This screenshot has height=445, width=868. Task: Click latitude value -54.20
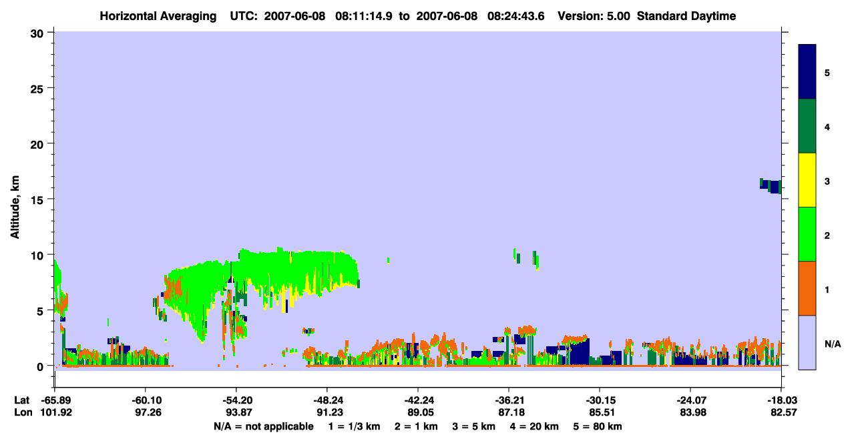[x=236, y=400]
